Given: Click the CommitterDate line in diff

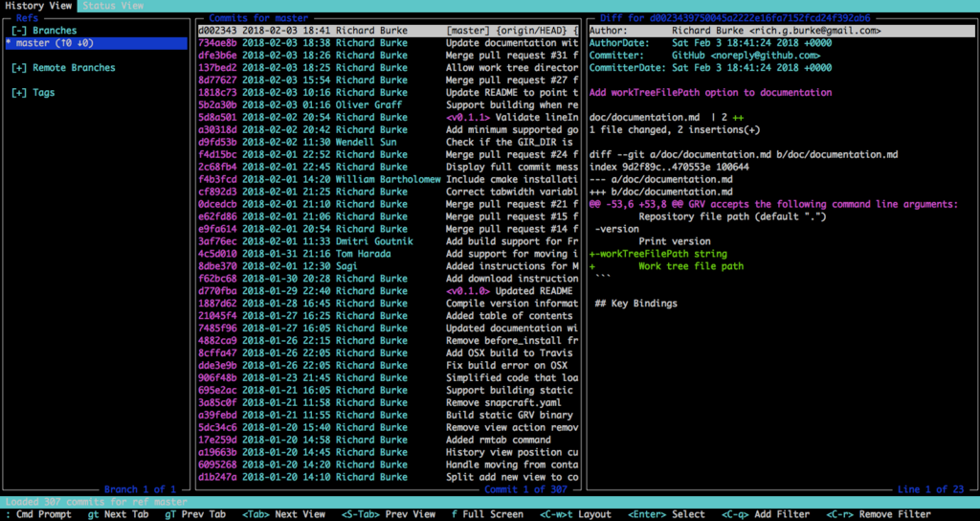Looking at the screenshot, I should [711, 68].
